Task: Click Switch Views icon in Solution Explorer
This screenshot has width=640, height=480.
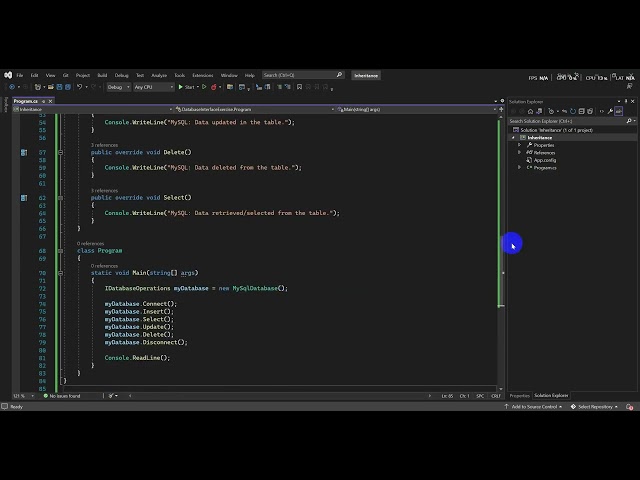Action: 539,111
